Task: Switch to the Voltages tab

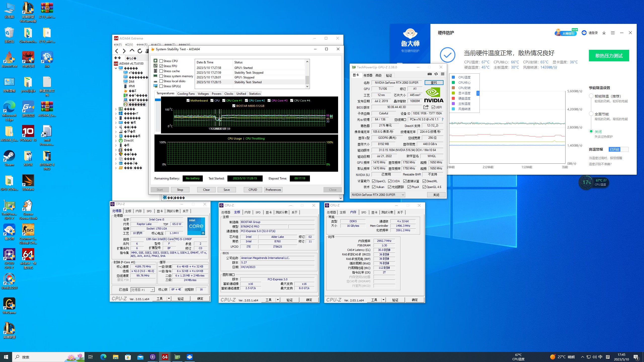Action: tap(203, 94)
